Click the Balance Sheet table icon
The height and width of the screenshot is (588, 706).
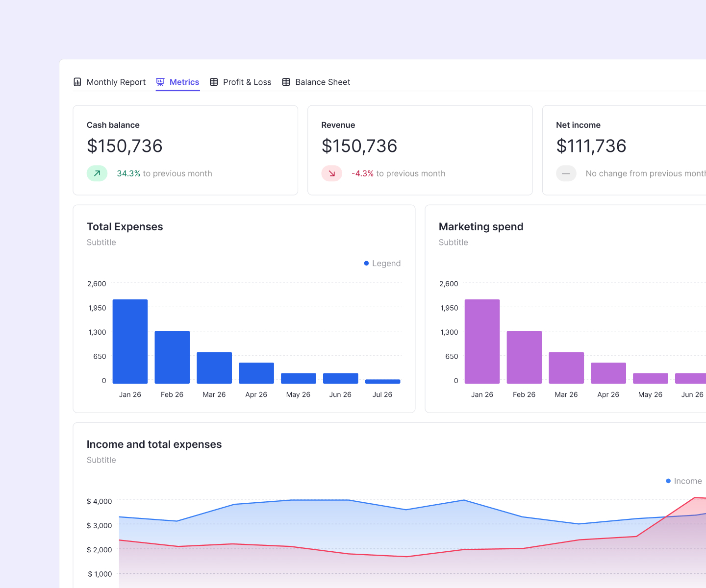point(286,82)
